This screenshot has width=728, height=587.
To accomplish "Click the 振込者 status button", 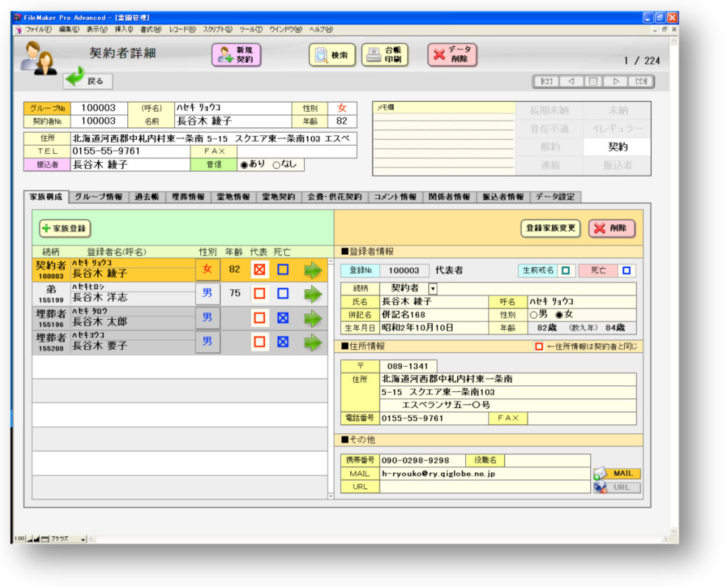I will (x=618, y=165).
